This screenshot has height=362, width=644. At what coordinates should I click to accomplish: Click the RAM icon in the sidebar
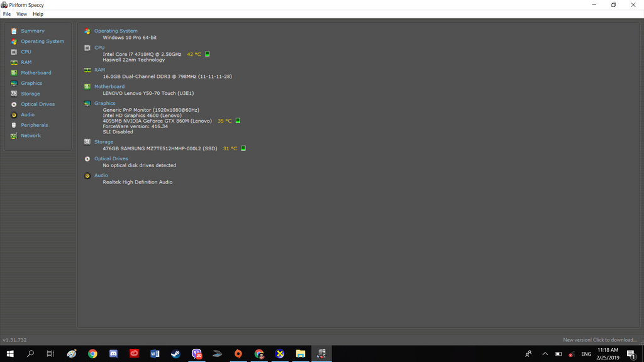pos(14,62)
